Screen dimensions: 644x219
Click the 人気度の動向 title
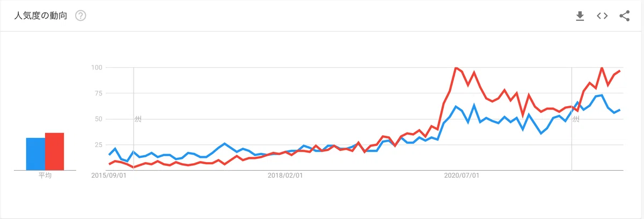tap(41, 16)
